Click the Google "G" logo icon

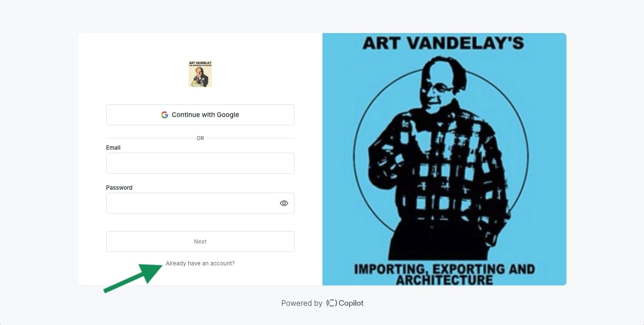point(165,115)
